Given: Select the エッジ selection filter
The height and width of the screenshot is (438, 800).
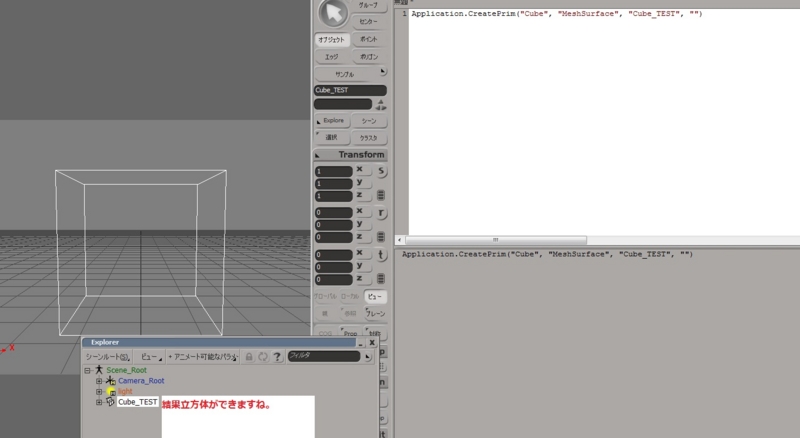Looking at the screenshot, I should [332, 57].
